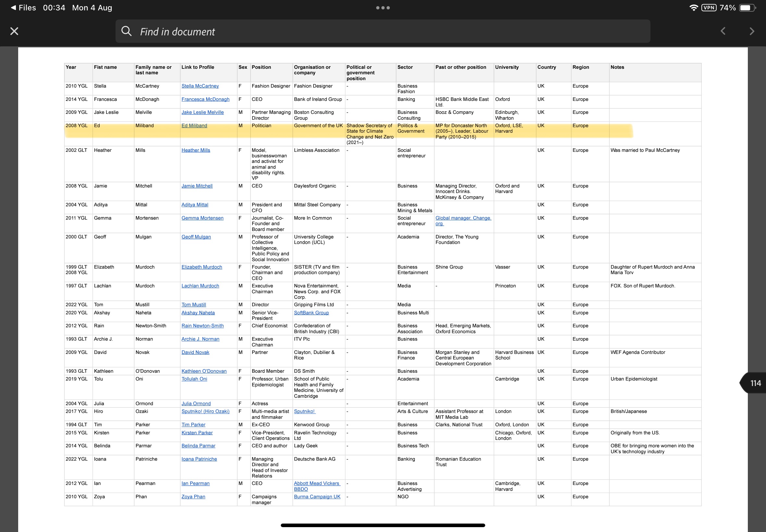This screenshot has height=532, width=766.
Task: Tap the VPN status badge
Action: point(709,8)
